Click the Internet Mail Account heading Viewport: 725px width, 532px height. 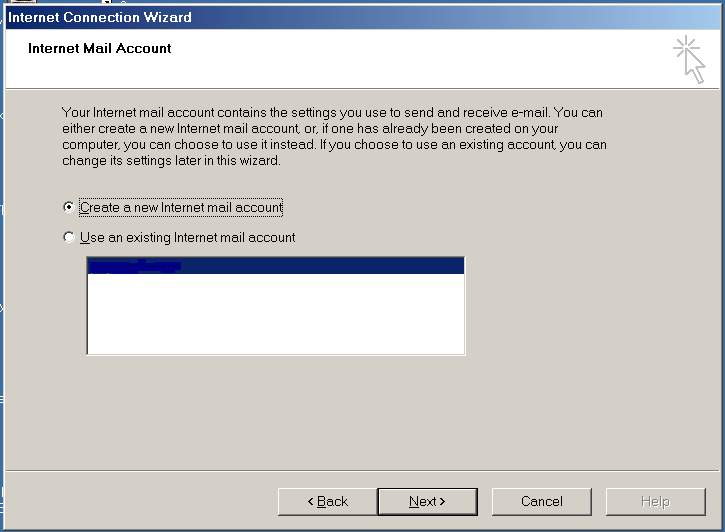(100, 48)
